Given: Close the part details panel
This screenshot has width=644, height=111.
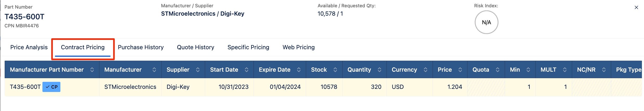Looking at the screenshot, I should [x=636, y=8].
